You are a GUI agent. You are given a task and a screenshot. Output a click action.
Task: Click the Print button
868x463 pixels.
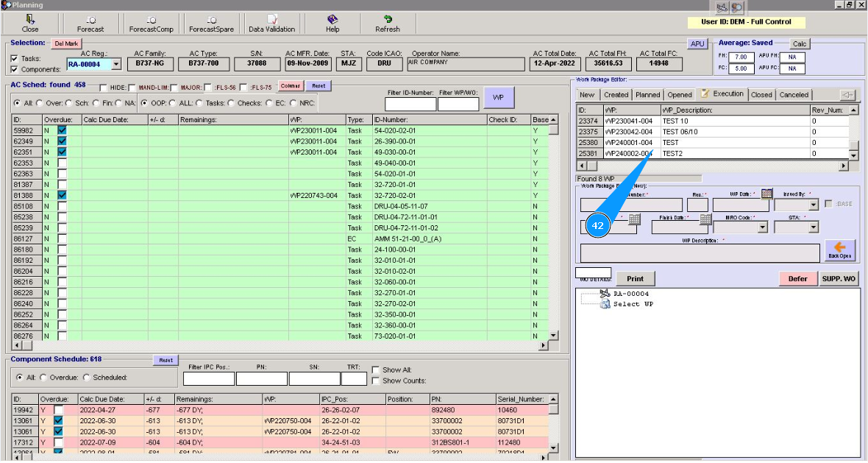[635, 279]
